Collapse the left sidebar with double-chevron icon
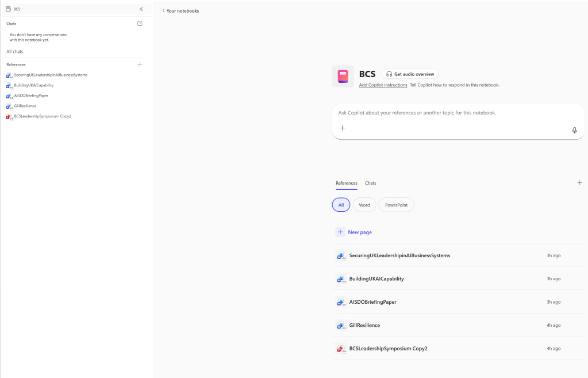Screen dimensions: 588x378 pyautogui.click(x=141, y=9)
